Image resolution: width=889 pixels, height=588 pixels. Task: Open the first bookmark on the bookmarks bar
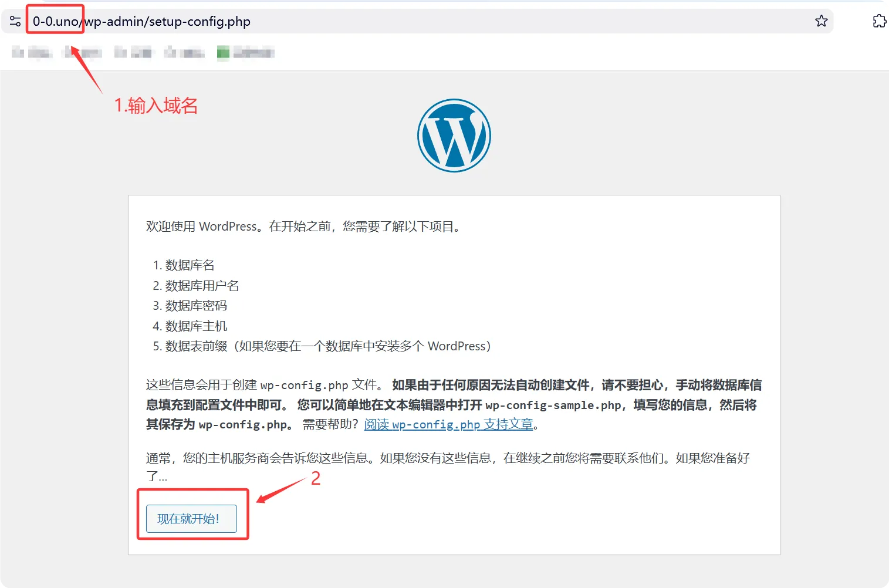click(32, 52)
